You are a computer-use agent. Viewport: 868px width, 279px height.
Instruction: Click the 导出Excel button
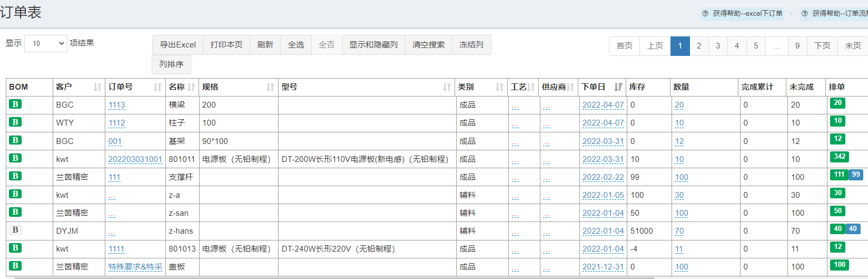pyautogui.click(x=177, y=45)
